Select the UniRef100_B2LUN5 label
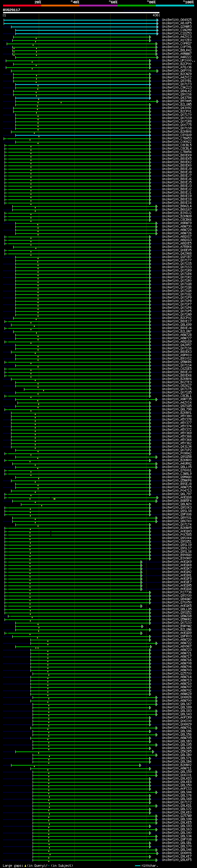197x868 pixels. tap(177, 104)
